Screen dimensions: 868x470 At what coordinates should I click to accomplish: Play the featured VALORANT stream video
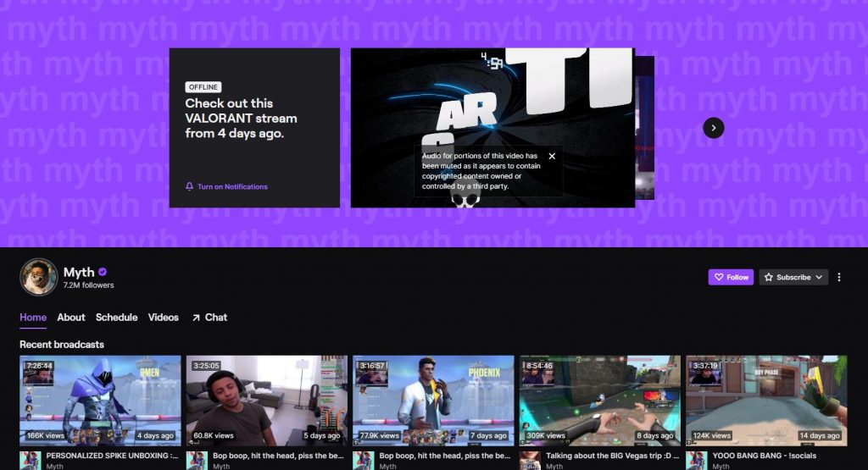tap(492, 128)
